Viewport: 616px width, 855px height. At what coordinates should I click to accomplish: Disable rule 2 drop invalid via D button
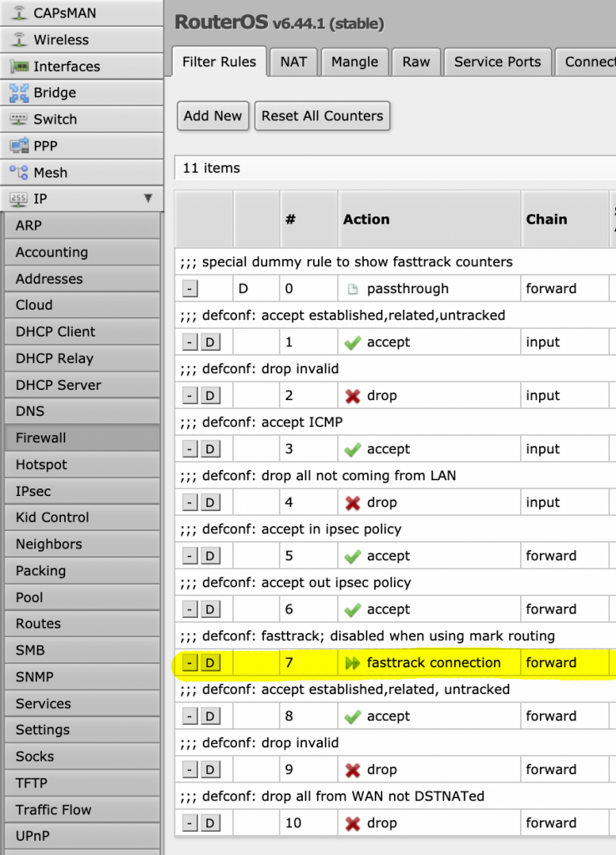coord(210,396)
